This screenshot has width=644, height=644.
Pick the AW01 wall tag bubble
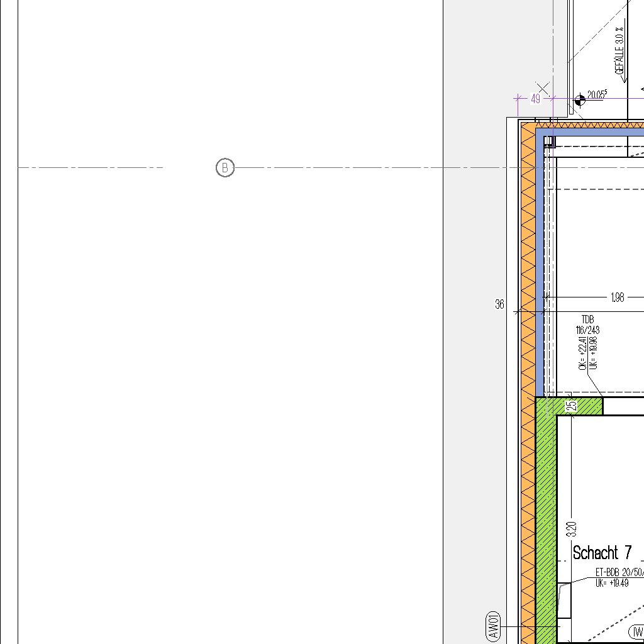point(494,626)
